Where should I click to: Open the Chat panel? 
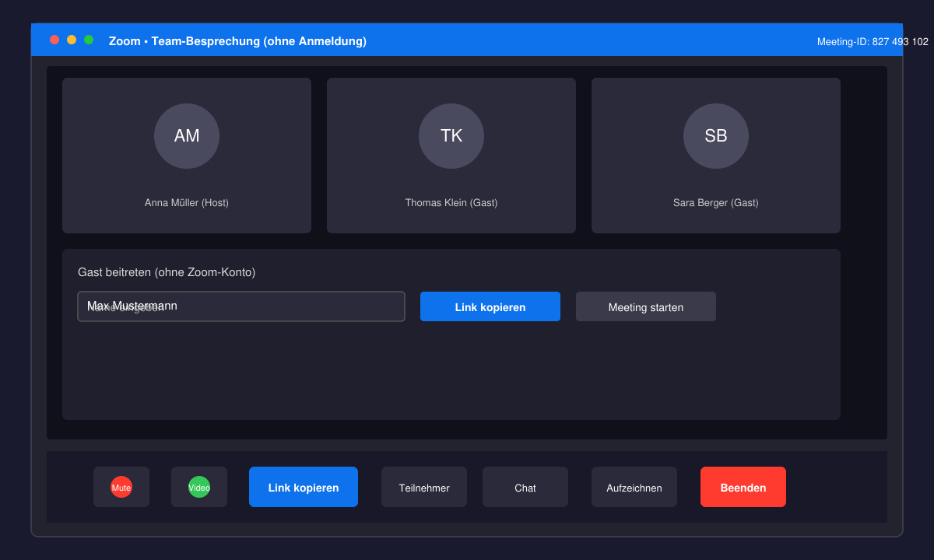click(x=525, y=487)
